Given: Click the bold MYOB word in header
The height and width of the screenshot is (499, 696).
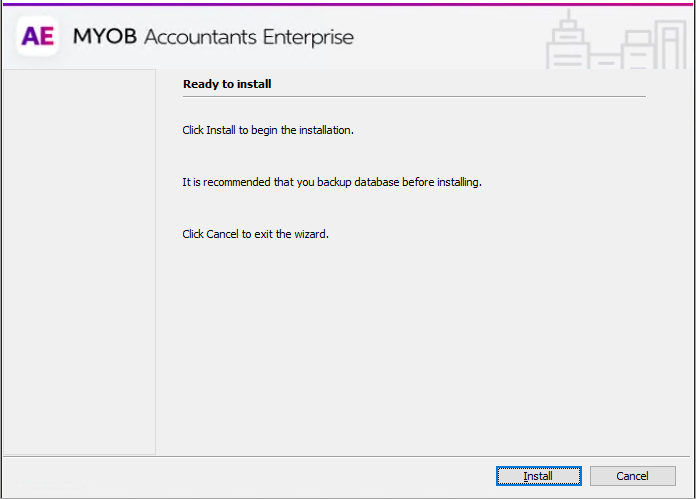Looking at the screenshot, I should (104, 38).
